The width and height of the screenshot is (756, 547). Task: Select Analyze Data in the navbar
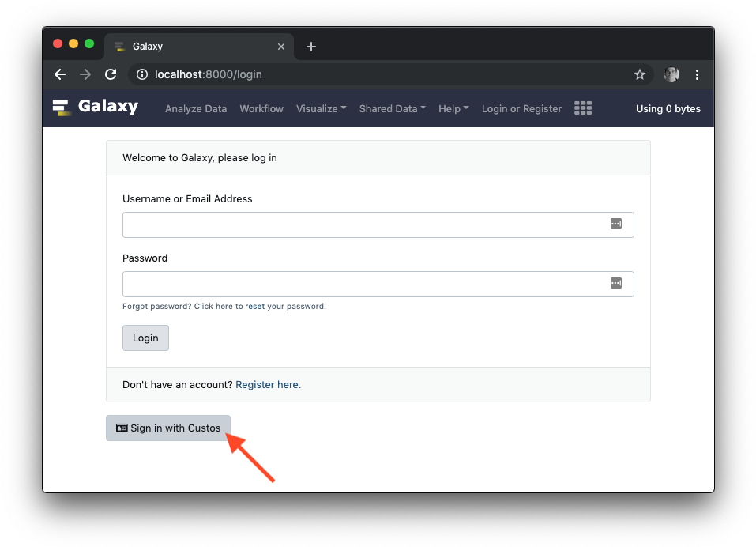[x=196, y=108]
